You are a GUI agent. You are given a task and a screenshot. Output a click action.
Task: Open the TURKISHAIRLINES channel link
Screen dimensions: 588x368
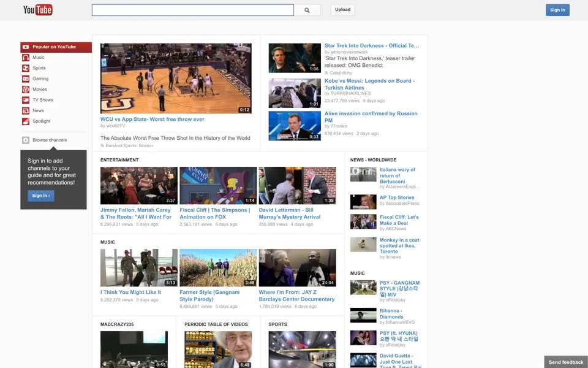pyautogui.click(x=350, y=93)
